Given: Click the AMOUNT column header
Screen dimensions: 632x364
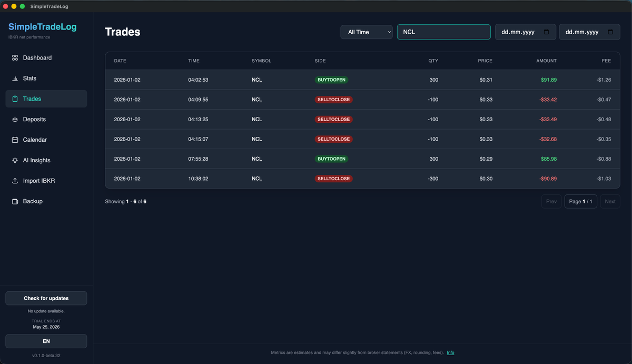Looking at the screenshot, I should click(546, 61).
